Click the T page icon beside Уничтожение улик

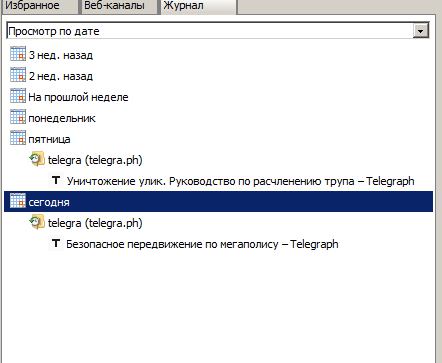[x=56, y=180]
